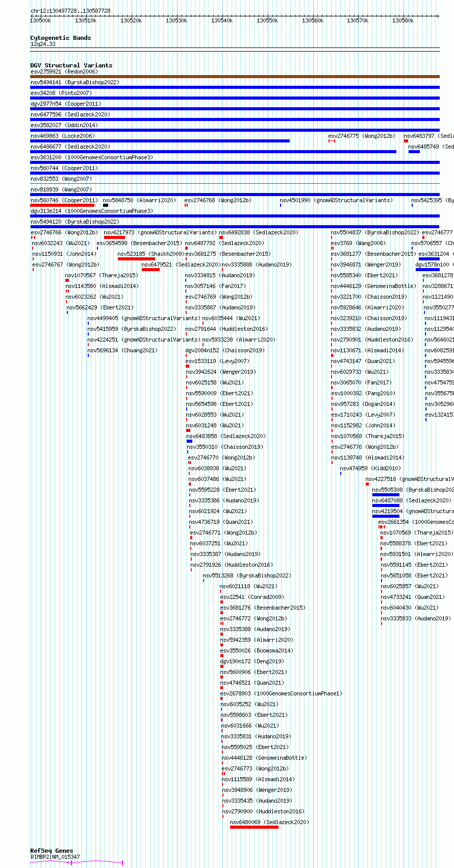
Task: Select variant esv2678903 (1000GenomesConsortiumPhase1)
Action: (x=282, y=693)
